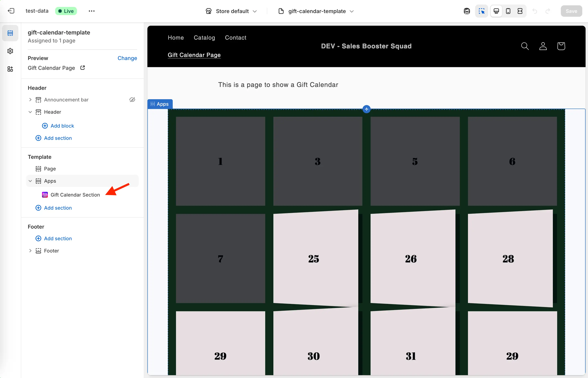Viewport: 588px width, 378px height.
Task: Open calendar door number 26
Action: click(x=413, y=258)
